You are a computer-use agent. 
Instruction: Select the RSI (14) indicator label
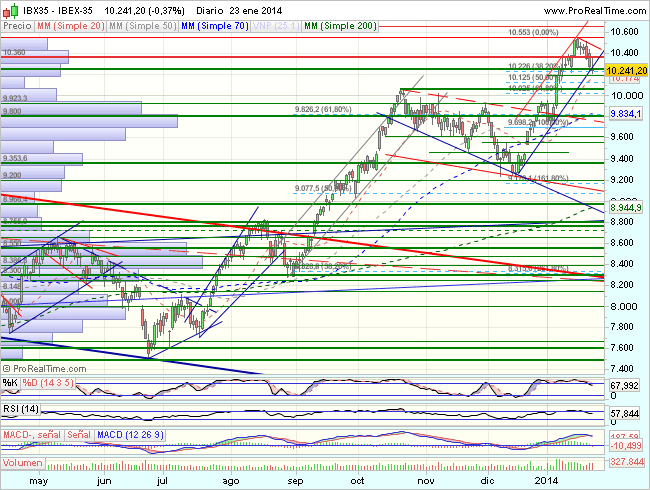coord(21,409)
